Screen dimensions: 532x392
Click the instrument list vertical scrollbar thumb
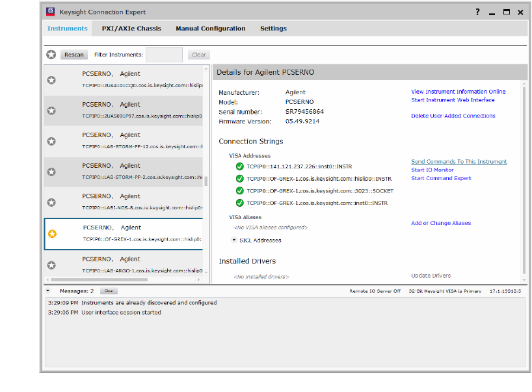[206, 181]
